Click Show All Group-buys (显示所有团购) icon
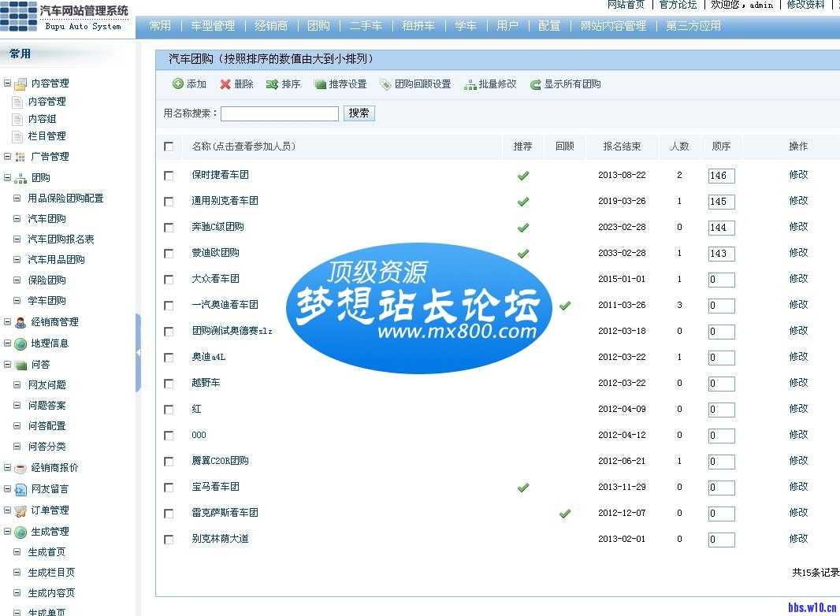The image size is (840, 616). (535, 84)
